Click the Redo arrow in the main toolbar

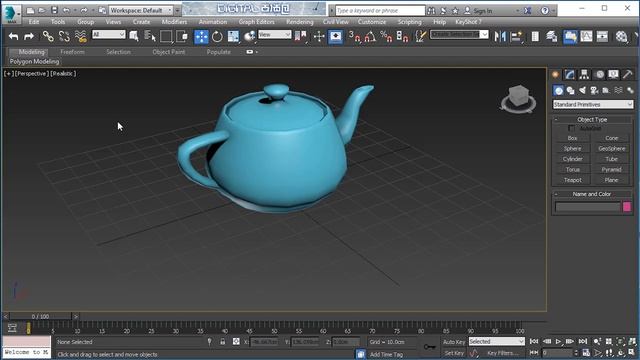pyautogui.click(x=29, y=37)
